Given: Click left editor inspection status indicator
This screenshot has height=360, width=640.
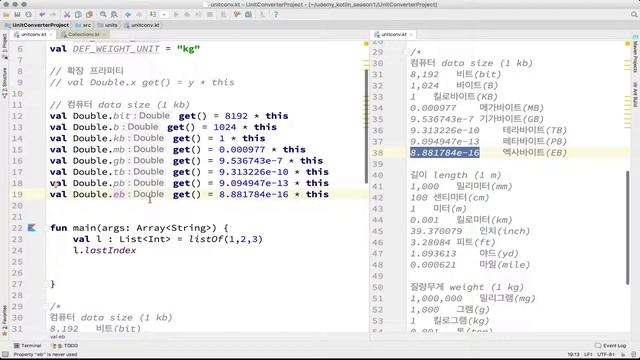Looking at the screenshot, I should pos(366,44).
